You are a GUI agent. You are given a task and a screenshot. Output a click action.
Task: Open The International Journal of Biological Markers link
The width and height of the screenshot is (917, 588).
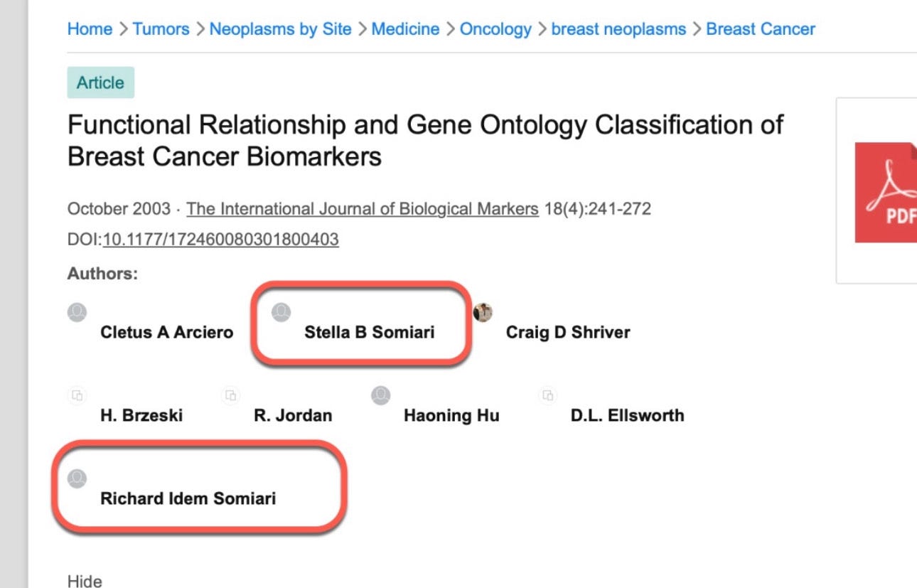[x=363, y=209]
